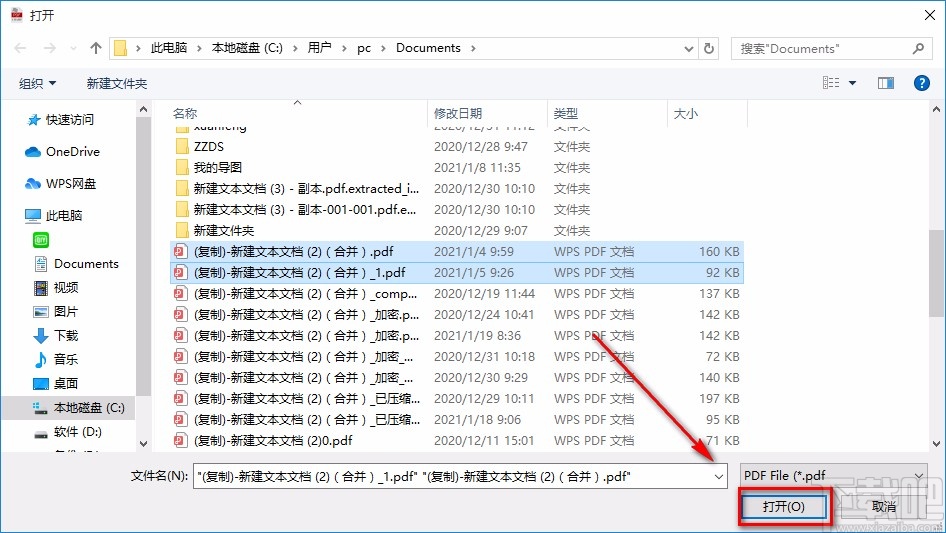The height and width of the screenshot is (533, 946).
Task: Click 此电脑 in the address breadcrumb
Action: (169, 48)
